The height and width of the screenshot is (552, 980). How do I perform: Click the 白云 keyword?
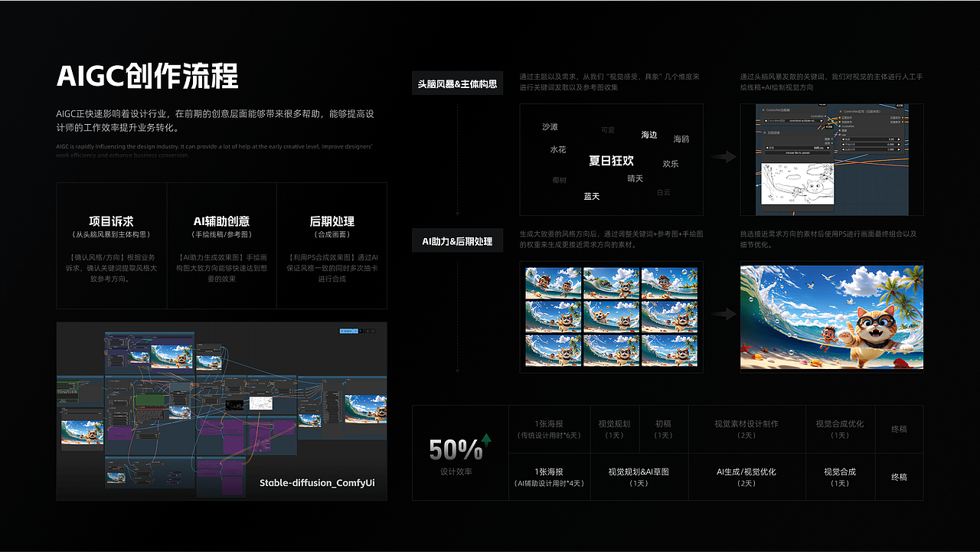pyautogui.click(x=664, y=192)
